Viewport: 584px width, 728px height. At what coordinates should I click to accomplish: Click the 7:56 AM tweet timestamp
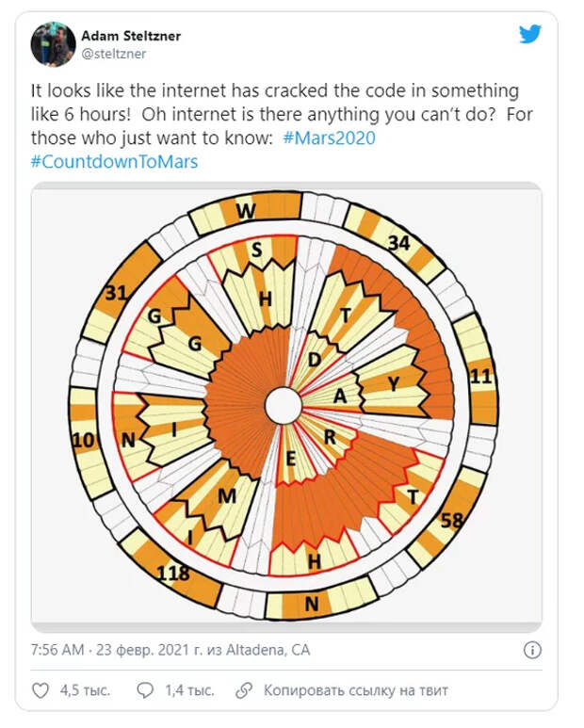[x=57, y=650]
